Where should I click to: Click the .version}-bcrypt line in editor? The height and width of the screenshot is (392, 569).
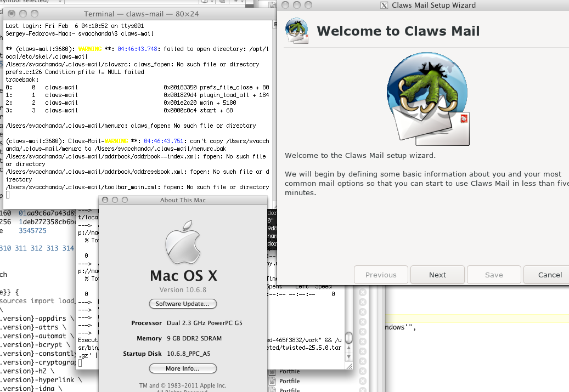[36, 345]
